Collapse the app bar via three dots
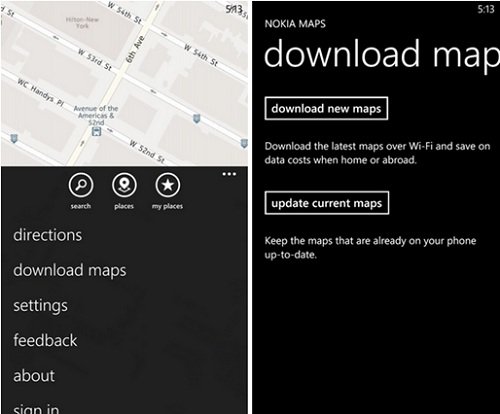The width and height of the screenshot is (500, 414). pyautogui.click(x=229, y=174)
